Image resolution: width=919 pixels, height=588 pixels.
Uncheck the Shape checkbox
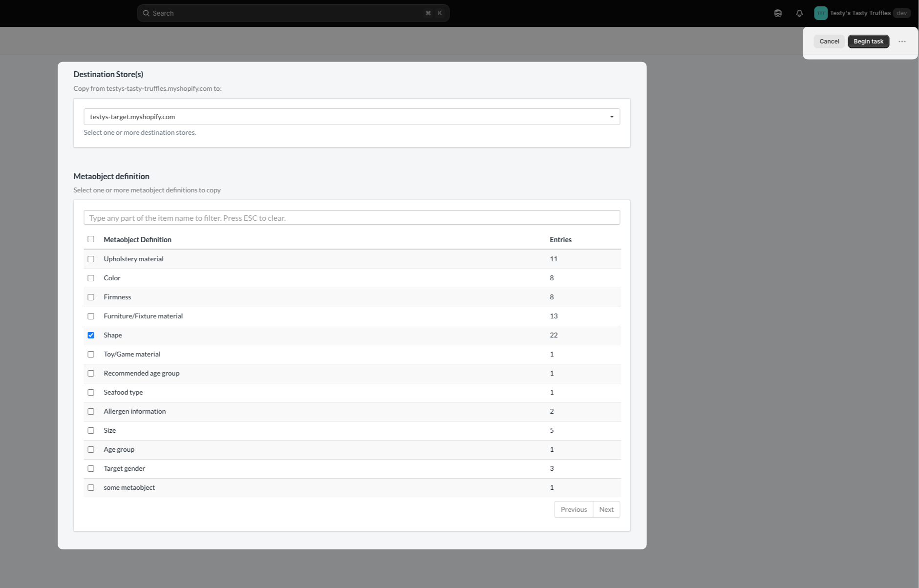point(91,335)
